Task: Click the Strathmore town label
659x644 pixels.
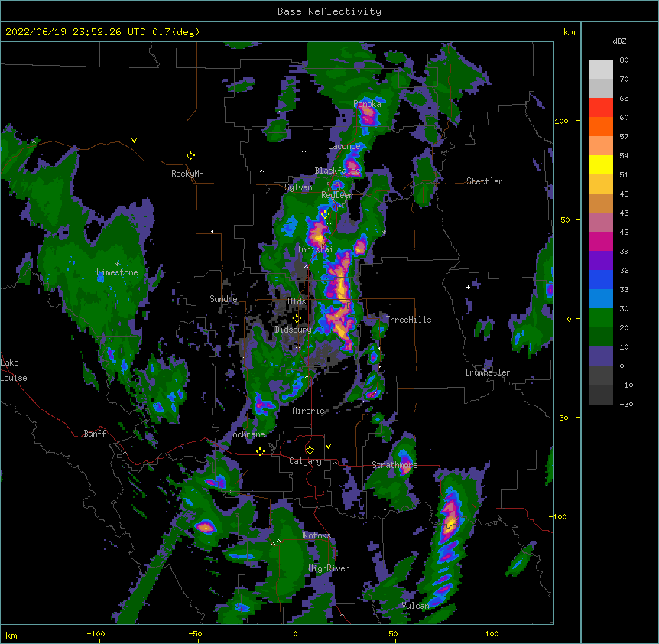Action: pyautogui.click(x=394, y=465)
